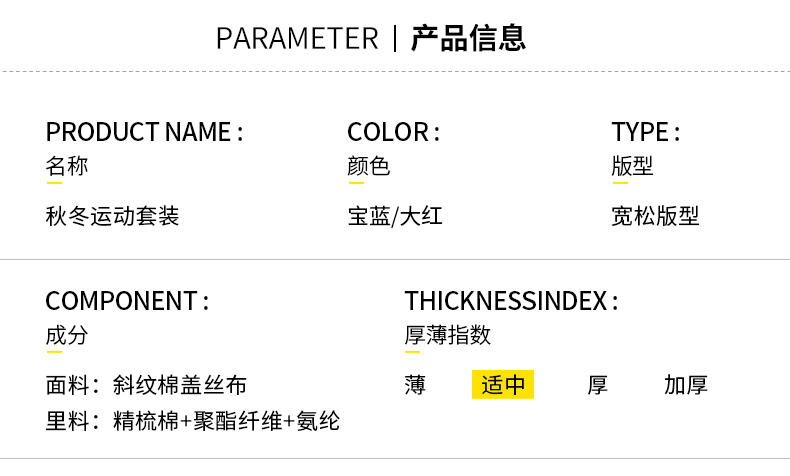790x476 pixels.
Task: Select the COLOR heading
Action: click(x=393, y=132)
